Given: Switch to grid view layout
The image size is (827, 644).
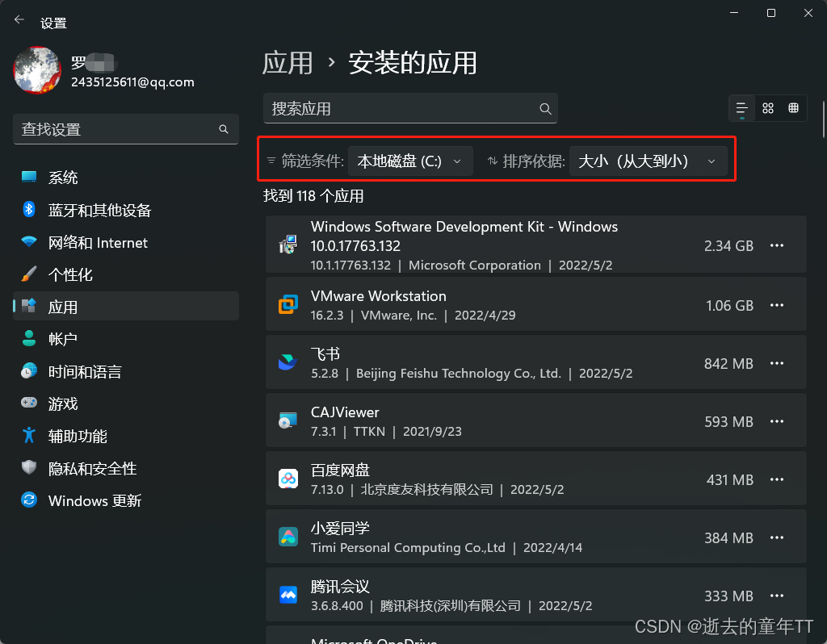Looking at the screenshot, I should pos(768,109).
